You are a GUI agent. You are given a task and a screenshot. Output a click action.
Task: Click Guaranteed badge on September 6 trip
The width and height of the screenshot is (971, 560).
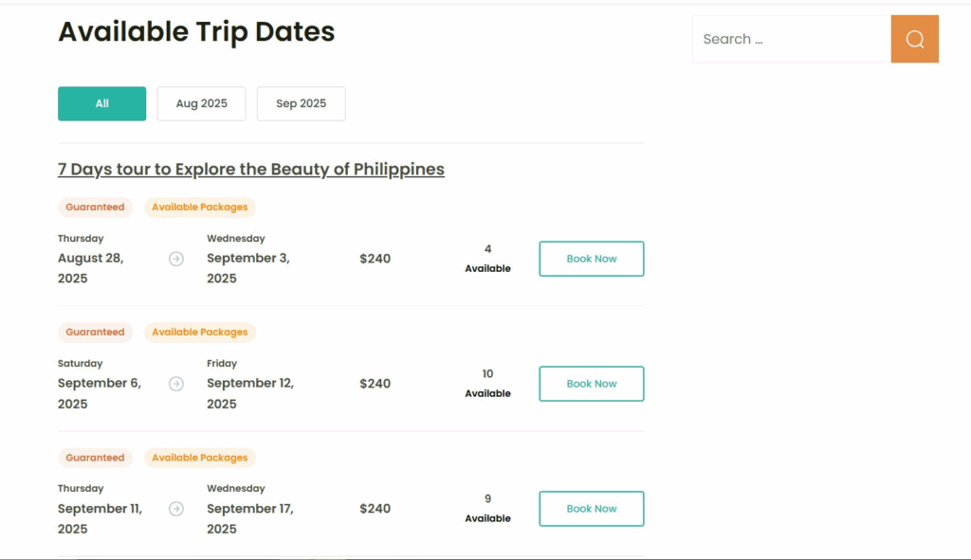(95, 333)
